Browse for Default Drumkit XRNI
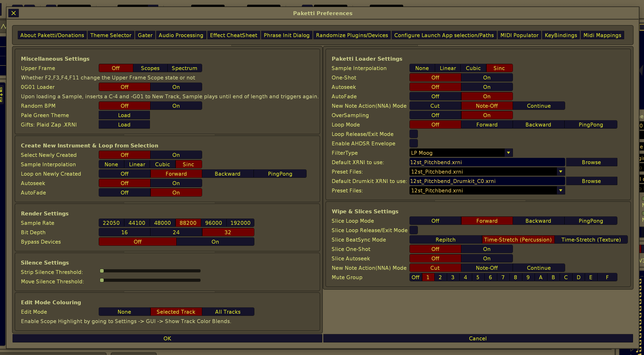 click(591, 181)
